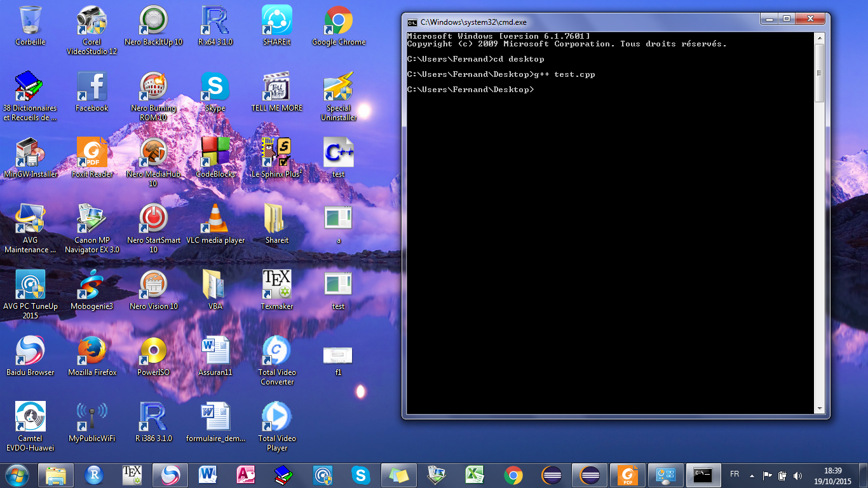Switch to Microsoft Word on the taskbar
The width and height of the screenshot is (868, 488).
point(208,475)
